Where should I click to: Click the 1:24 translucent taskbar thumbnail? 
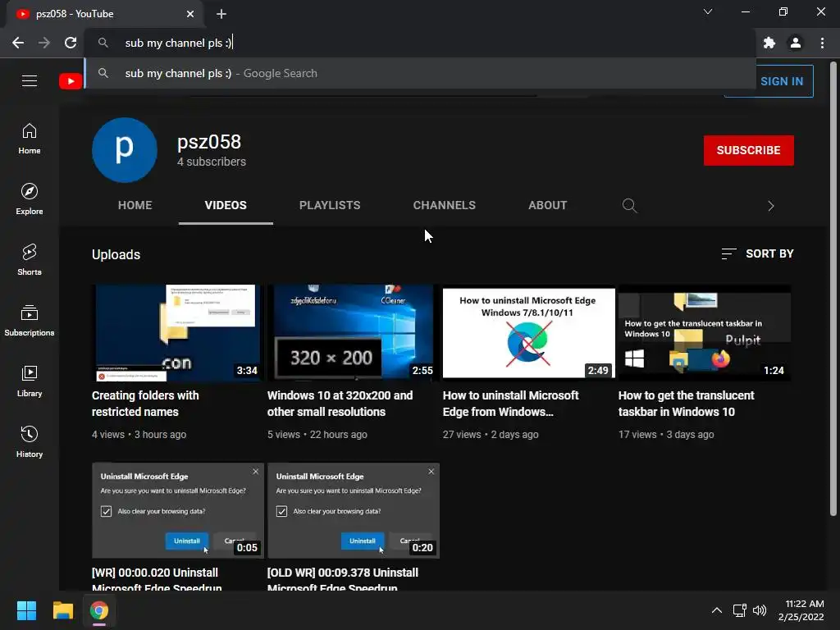click(705, 333)
